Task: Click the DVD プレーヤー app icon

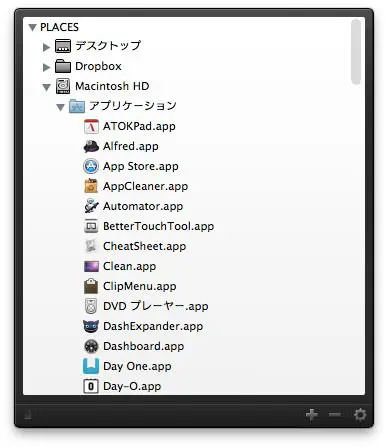Action: coord(91,306)
